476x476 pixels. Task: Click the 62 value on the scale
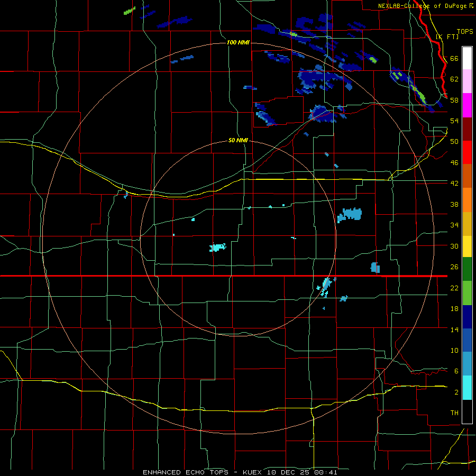454,79
